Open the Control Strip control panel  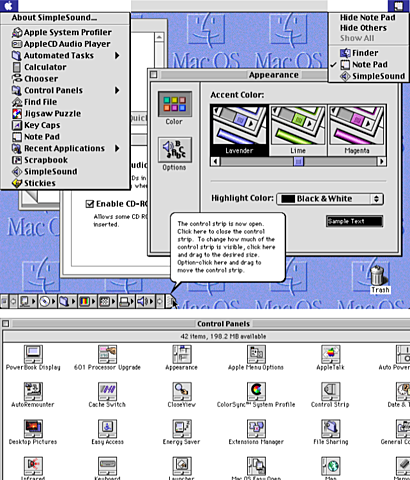tap(330, 391)
